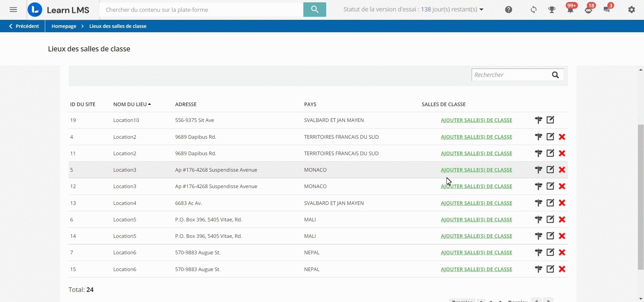Image resolution: width=644 pixels, height=302 pixels.
Task: Delete the location with site ID 11
Action: 562,153
